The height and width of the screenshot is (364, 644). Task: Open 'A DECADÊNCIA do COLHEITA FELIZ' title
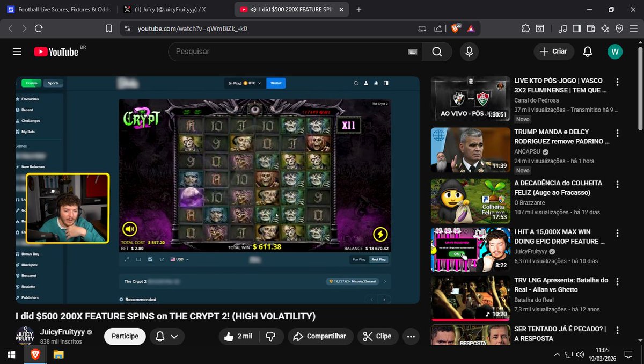coord(558,187)
